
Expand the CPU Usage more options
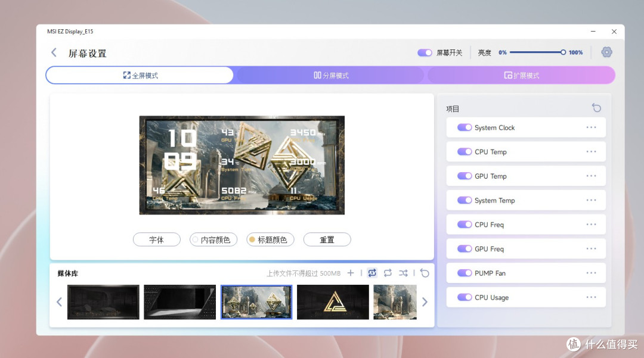[x=591, y=297]
